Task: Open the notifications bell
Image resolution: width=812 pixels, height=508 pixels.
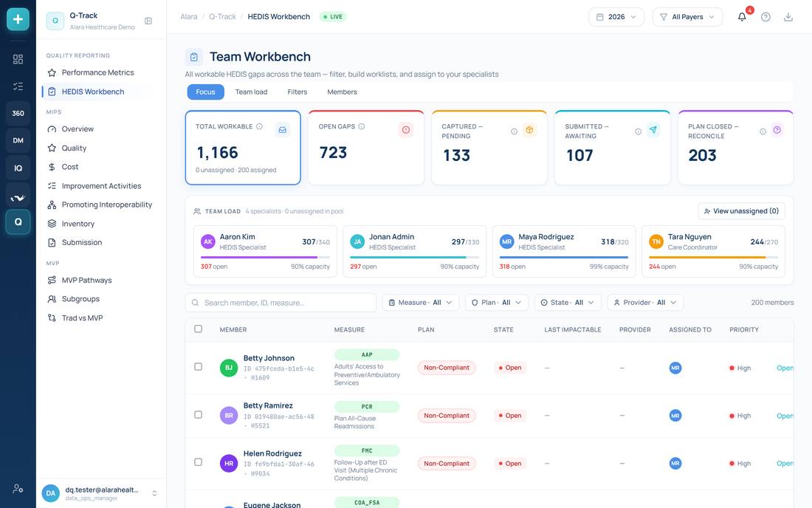Action: click(742, 16)
